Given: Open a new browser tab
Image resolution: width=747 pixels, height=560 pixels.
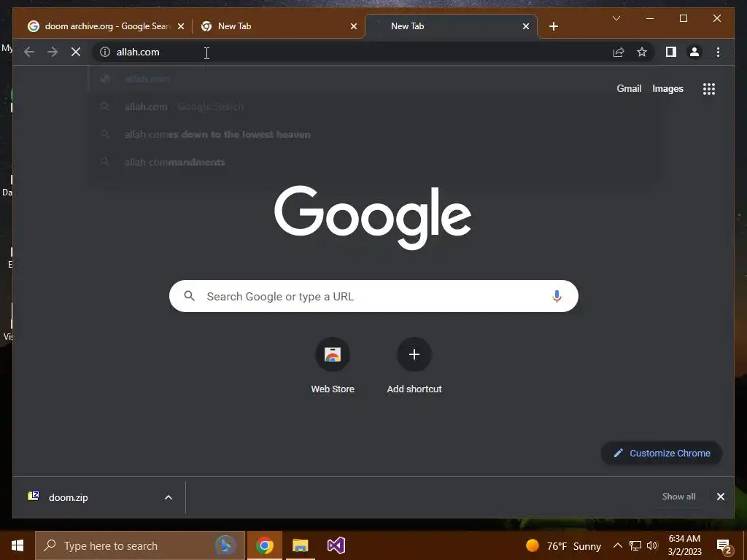Looking at the screenshot, I should click(x=553, y=26).
